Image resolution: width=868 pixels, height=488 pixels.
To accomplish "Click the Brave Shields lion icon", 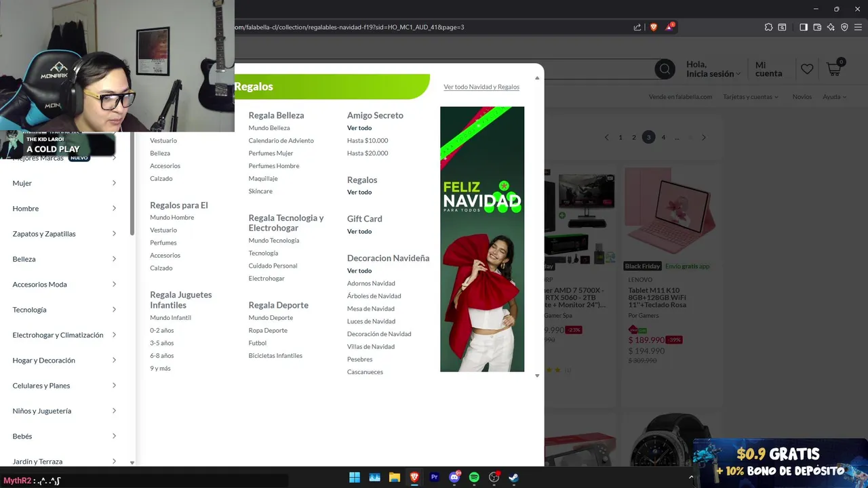I will coord(654,27).
